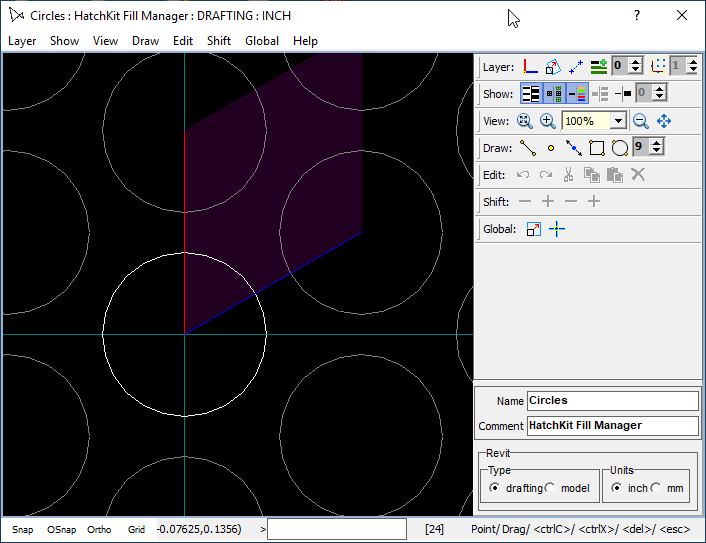
Task: Toggle Snap in the status bar
Action: point(22,530)
